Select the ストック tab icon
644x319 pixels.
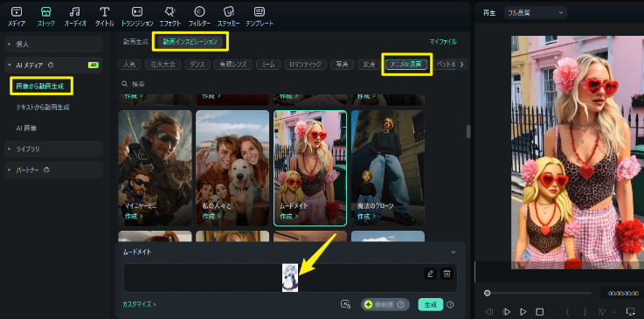pos(46,11)
